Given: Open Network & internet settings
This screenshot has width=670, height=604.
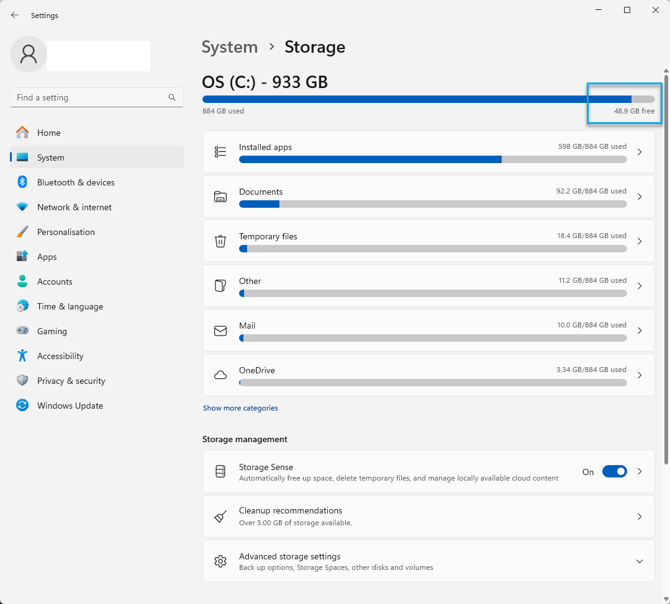Looking at the screenshot, I should (97, 207).
